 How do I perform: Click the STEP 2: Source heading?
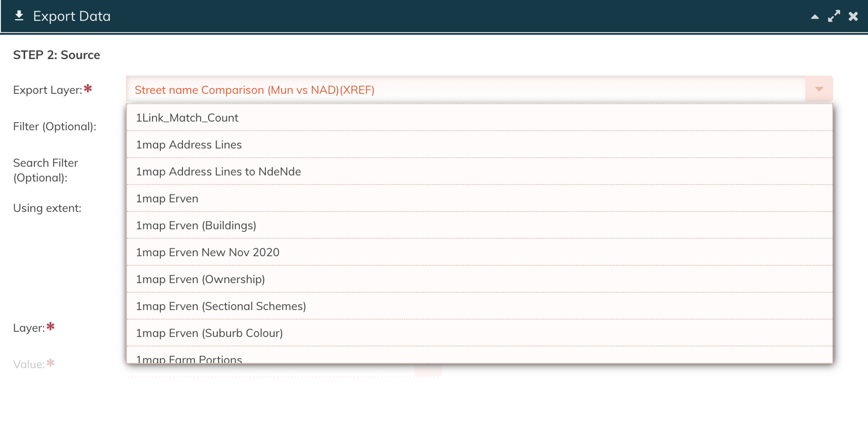(x=57, y=54)
